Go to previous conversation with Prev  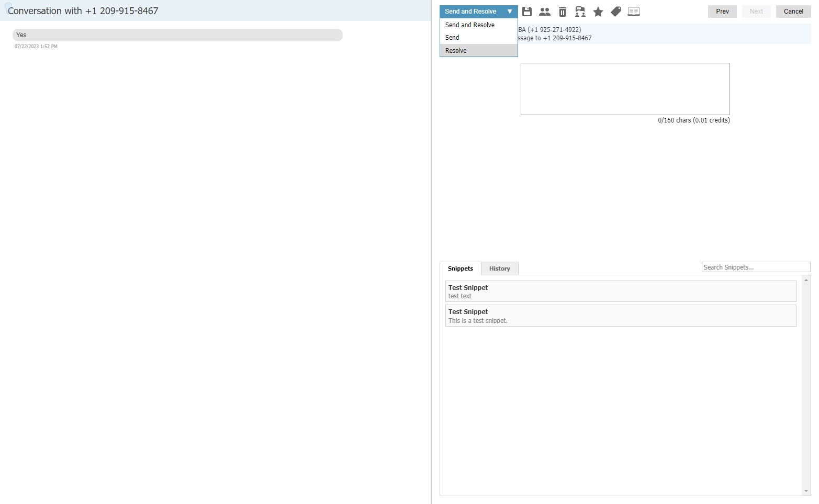[x=722, y=12]
